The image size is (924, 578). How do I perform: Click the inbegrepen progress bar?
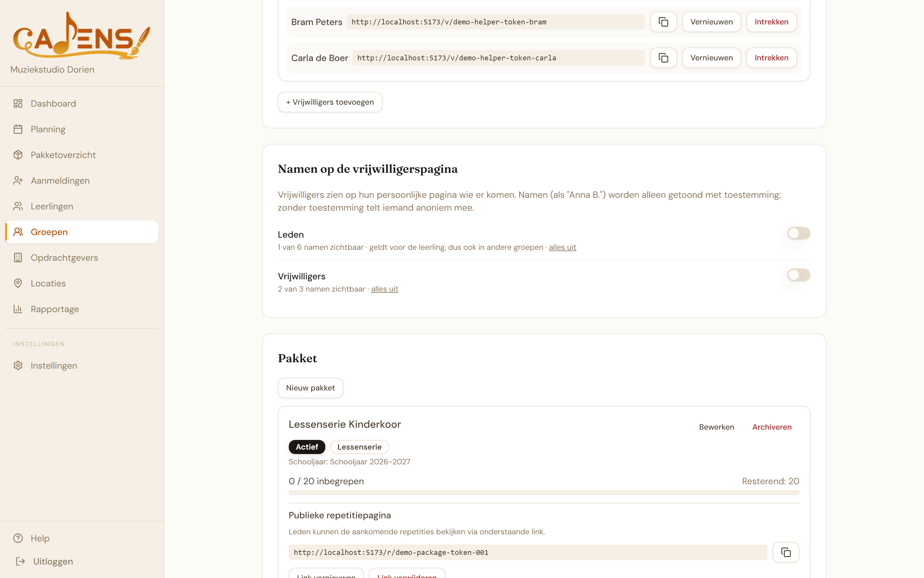click(x=544, y=493)
